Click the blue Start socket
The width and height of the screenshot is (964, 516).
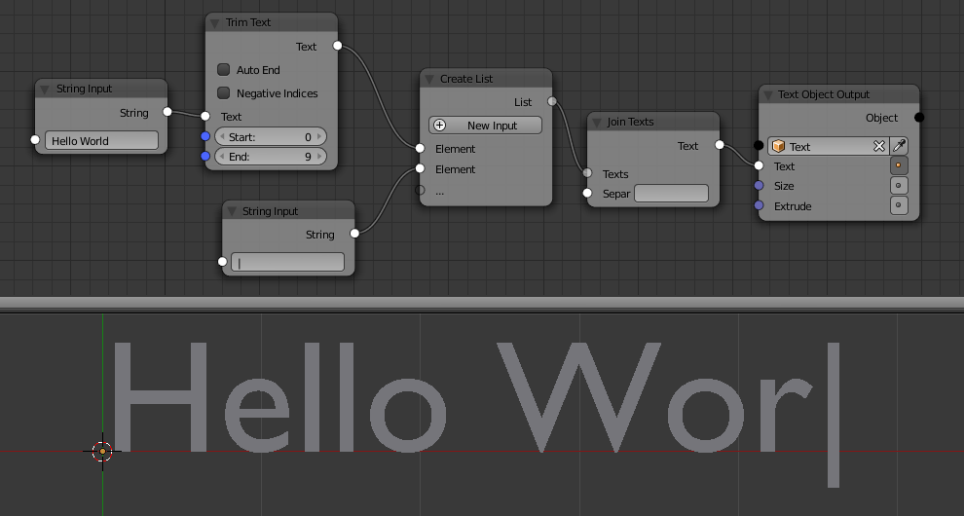pyautogui.click(x=205, y=137)
